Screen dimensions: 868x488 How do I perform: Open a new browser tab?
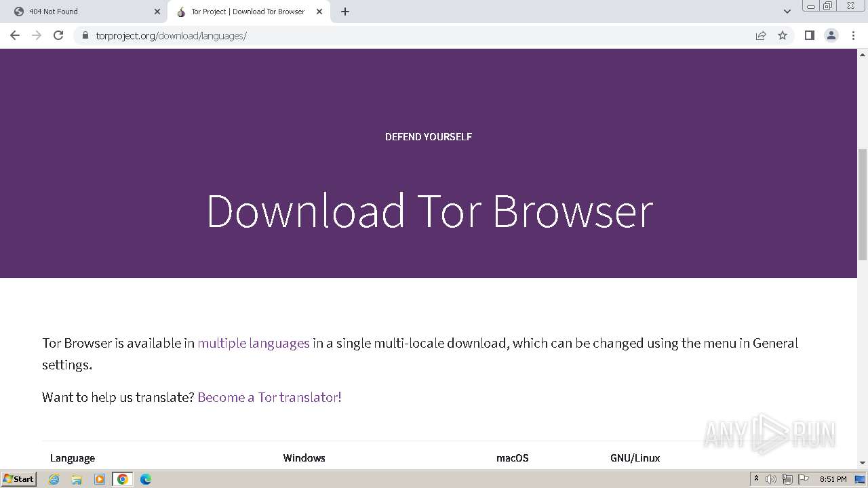tap(344, 12)
